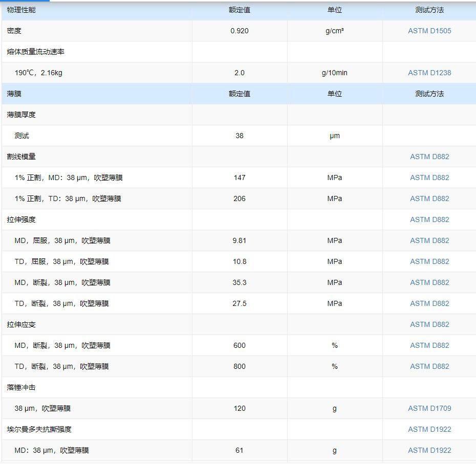The width and height of the screenshot is (476, 464).
Task: Open the ASTM D1505 link for 密度
Action: pyautogui.click(x=429, y=31)
